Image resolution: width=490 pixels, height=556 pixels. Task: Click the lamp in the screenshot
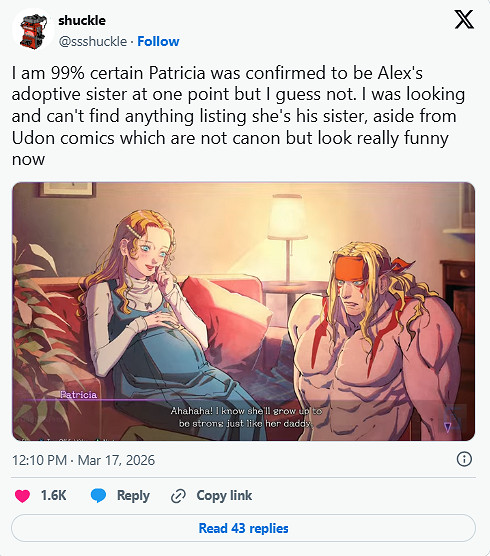point(287,239)
